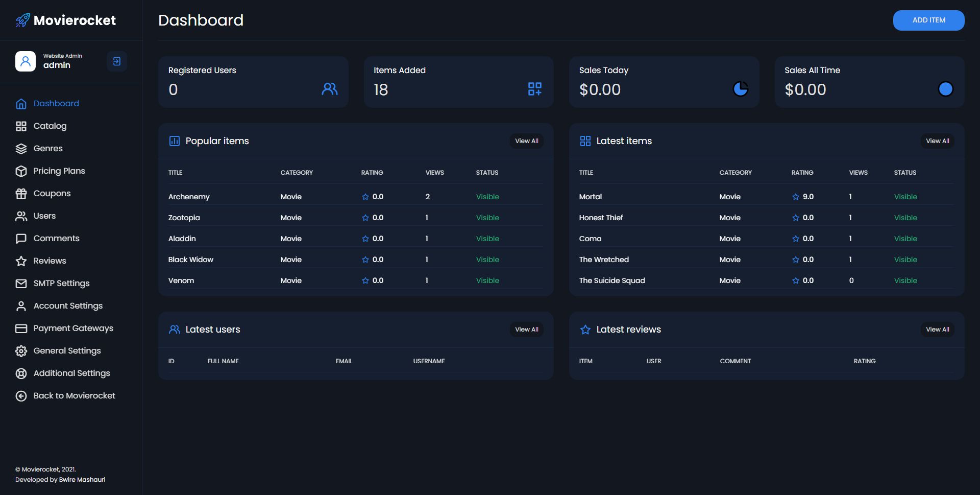Click the Comments speech bubble icon
980x495 pixels.
coord(21,239)
